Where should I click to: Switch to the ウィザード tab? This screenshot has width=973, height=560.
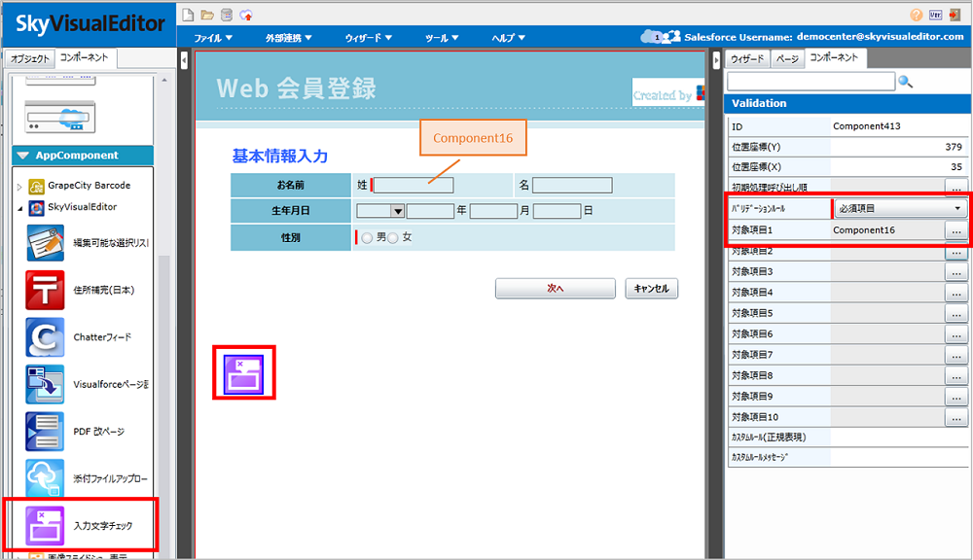point(747,59)
